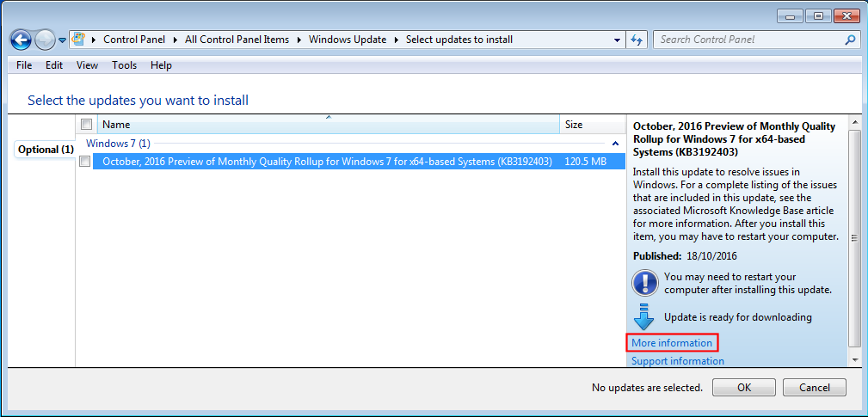Open the address bar history dropdown
This screenshot has width=868, height=417.
tap(618, 40)
